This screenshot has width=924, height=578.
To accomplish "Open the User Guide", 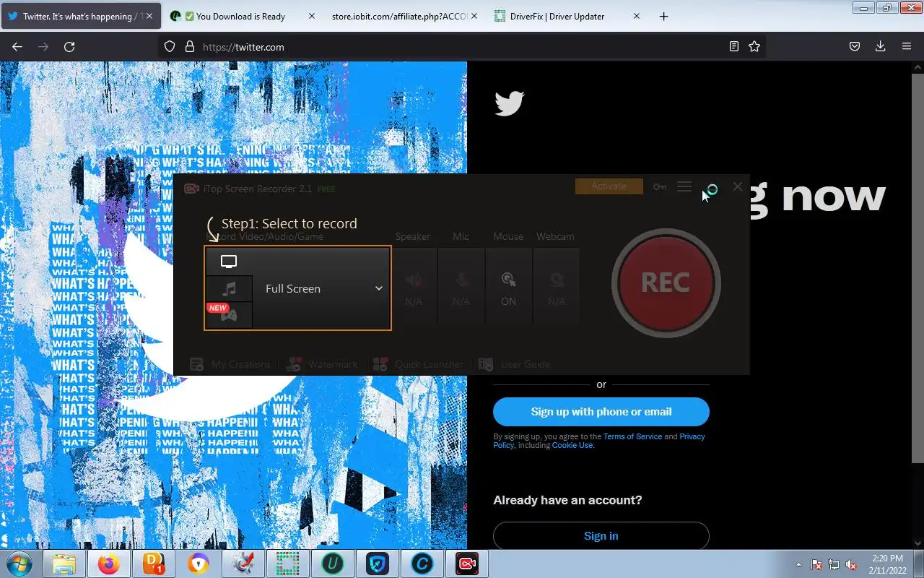I will (515, 364).
